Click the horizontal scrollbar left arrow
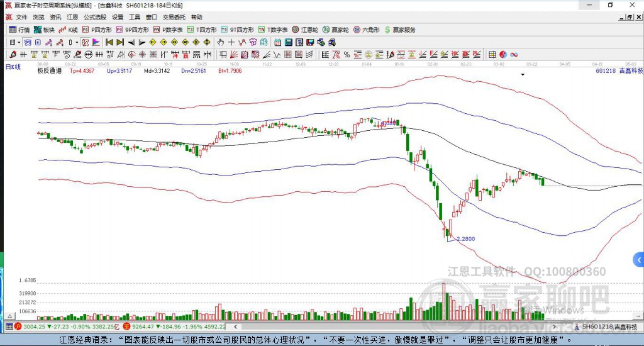The width and height of the screenshot is (644, 346). pos(235,326)
